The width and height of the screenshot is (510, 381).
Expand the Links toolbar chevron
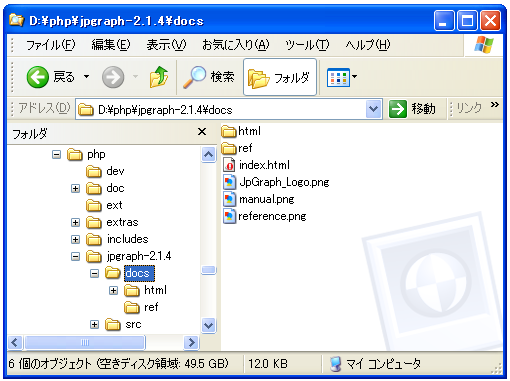pyautogui.click(x=495, y=105)
